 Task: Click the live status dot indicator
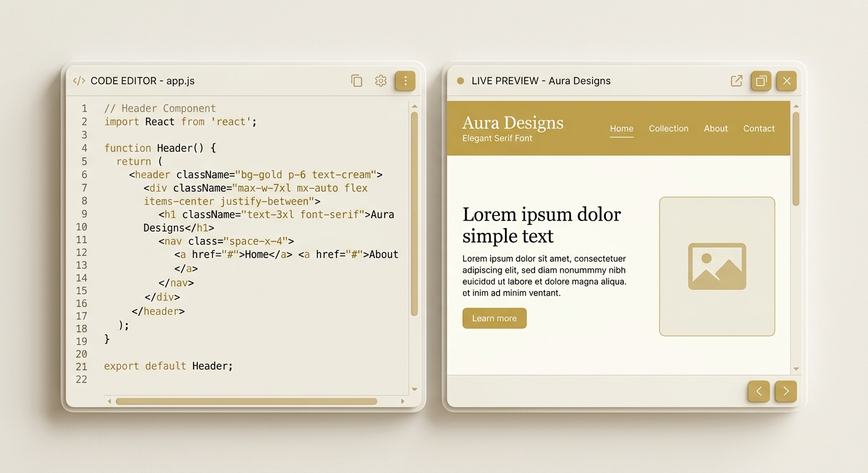click(460, 81)
